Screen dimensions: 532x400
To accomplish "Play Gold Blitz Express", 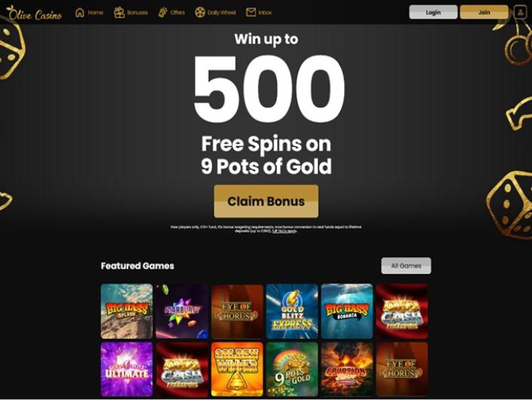I will coord(292,311).
